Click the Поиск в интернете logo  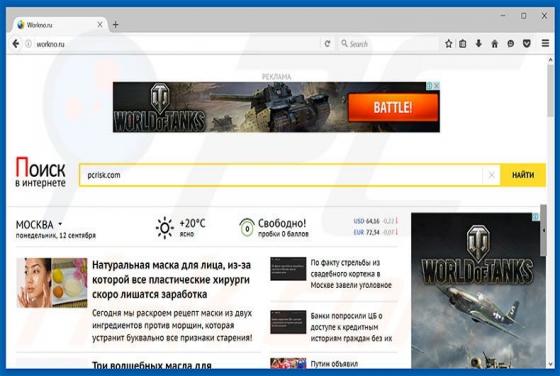(x=40, y=172)
